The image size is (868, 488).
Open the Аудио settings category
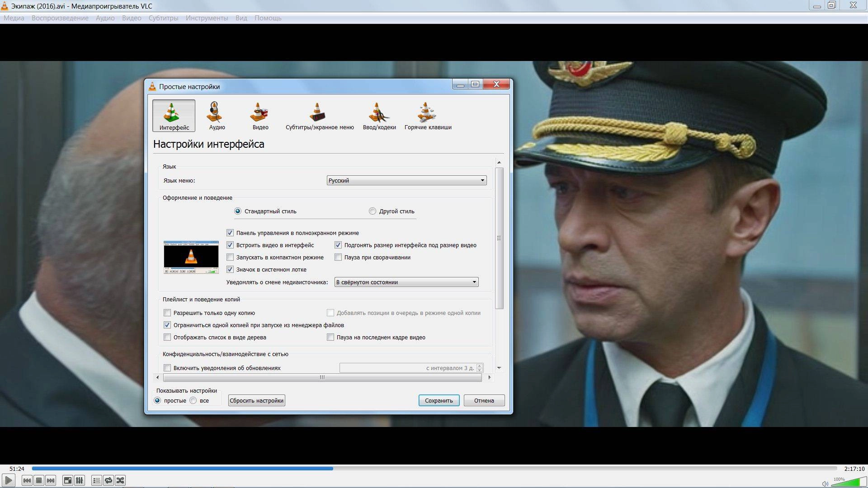(x=217, y=116)
